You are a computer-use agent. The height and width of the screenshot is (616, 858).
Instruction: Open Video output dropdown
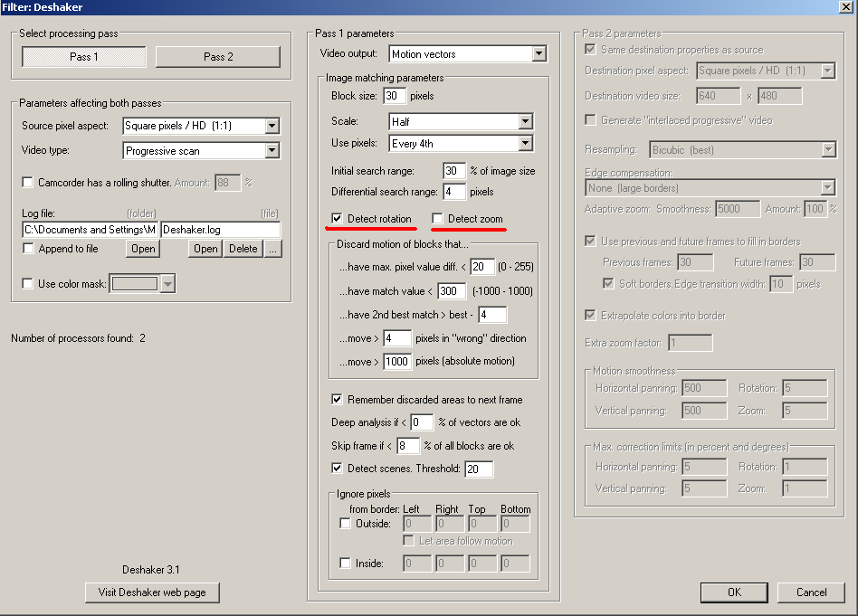pyautogui.click(x=539, y=53)
